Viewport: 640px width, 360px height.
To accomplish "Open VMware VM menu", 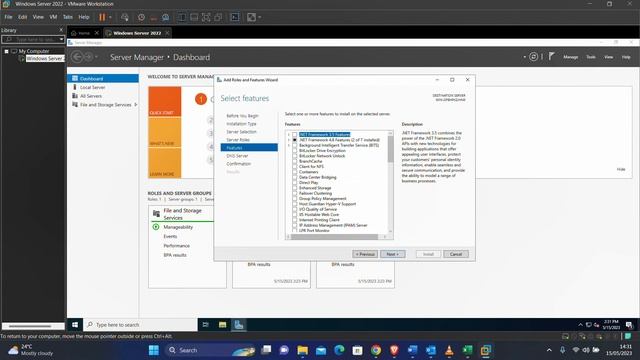I will coord(53,17).
